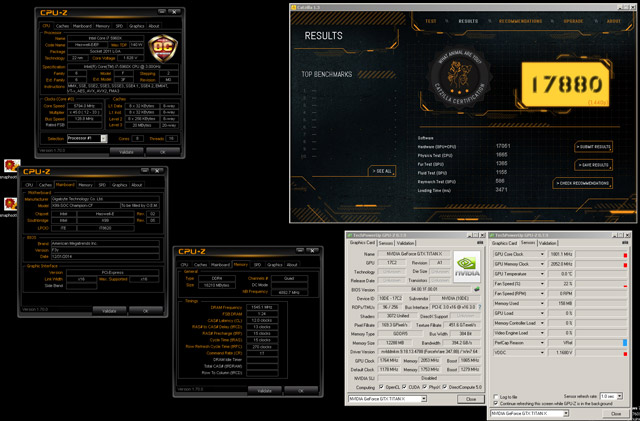Expand the Fan Speed (%) sensor dropdown
640x421 pixels.
pos(542,284)
